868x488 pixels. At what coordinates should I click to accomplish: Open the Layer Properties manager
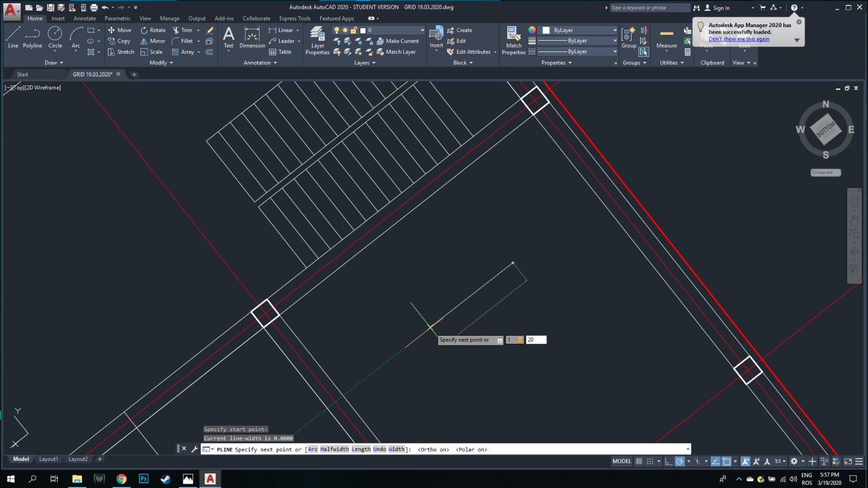pos(317,38)
